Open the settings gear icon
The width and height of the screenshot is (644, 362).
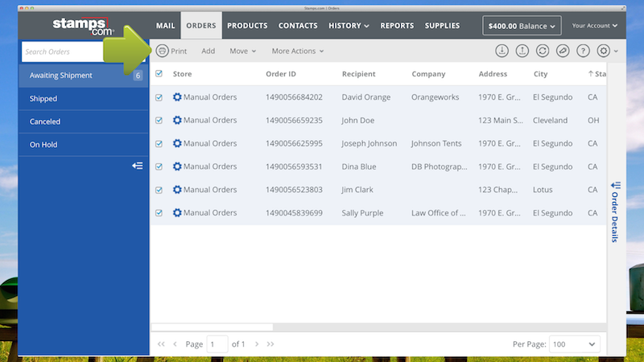[x=605, y=51]
